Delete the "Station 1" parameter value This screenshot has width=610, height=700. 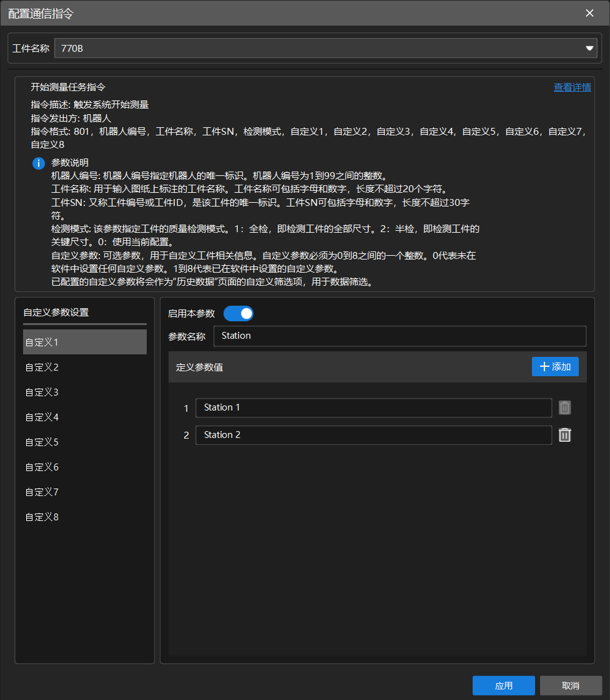[x=564, y=407]
